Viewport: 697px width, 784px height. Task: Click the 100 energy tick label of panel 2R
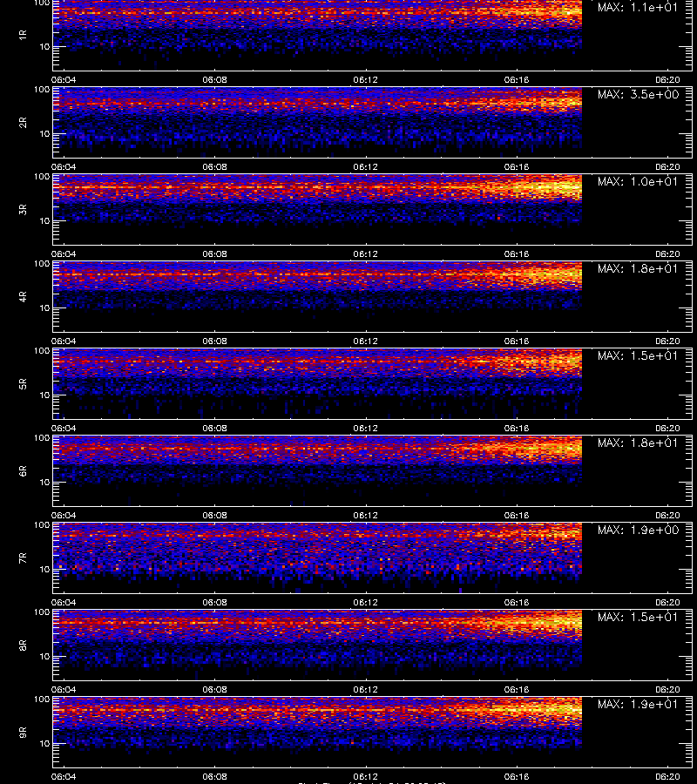42,90
